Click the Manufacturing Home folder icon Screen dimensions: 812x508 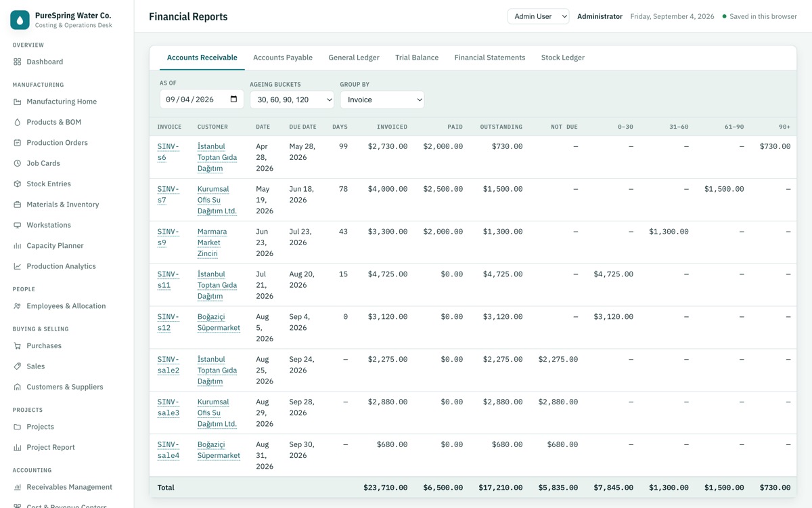(x=18, y=102)
